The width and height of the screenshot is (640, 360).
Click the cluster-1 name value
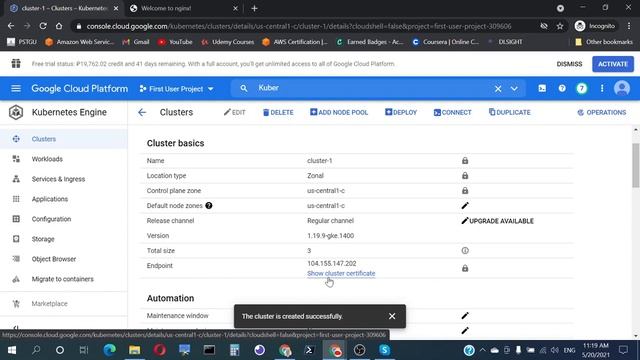[x=320, y=161]
